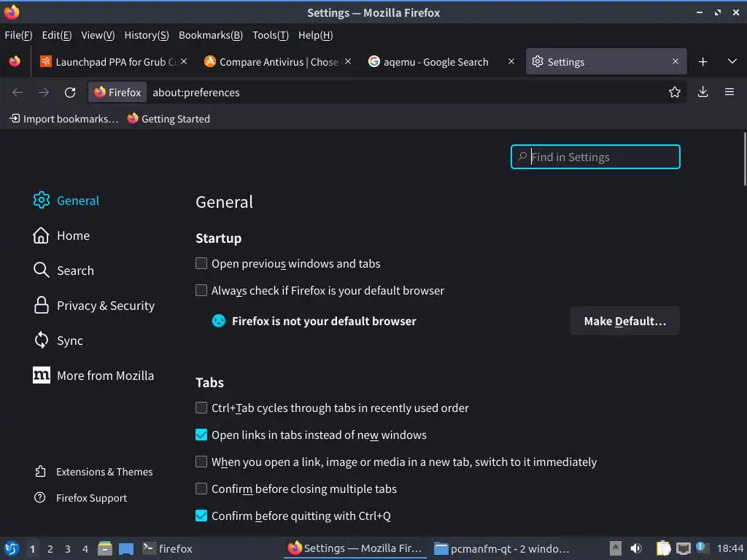Open the History menu
Image resolution: width=747 pixels, height=560 pixels.
point(147,35)
